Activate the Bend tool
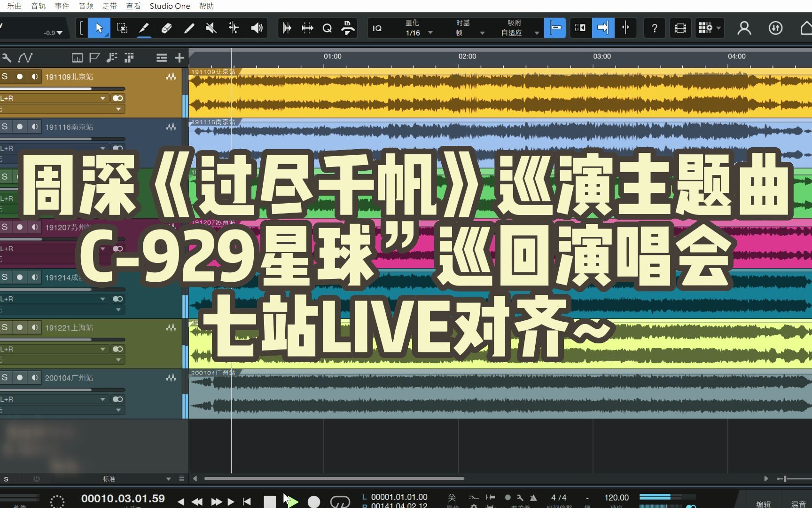 [x=234, y=28]
